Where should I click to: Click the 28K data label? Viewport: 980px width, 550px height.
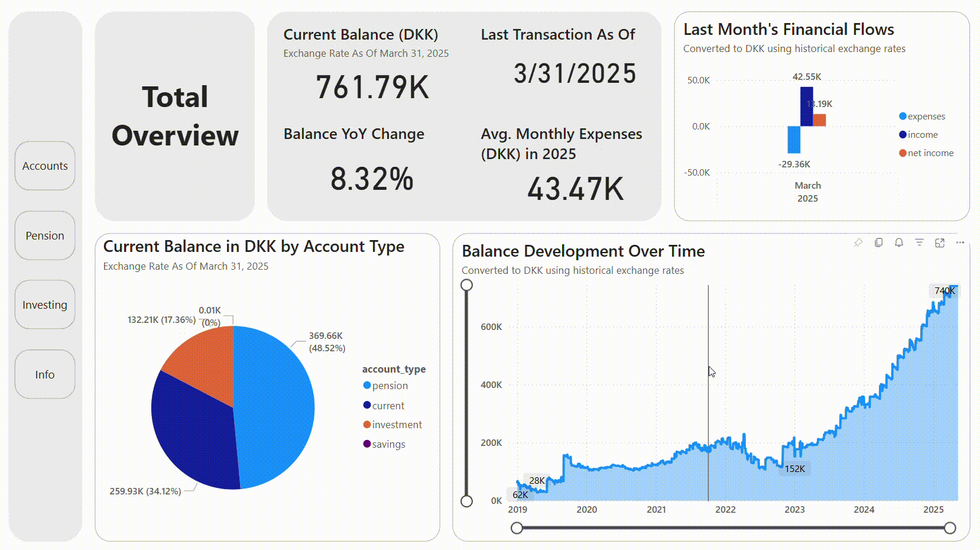(537, 480)
